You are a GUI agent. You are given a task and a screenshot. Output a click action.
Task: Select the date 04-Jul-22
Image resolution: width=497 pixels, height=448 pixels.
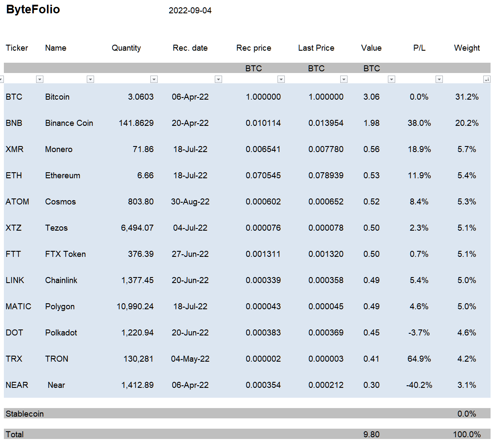190,228
